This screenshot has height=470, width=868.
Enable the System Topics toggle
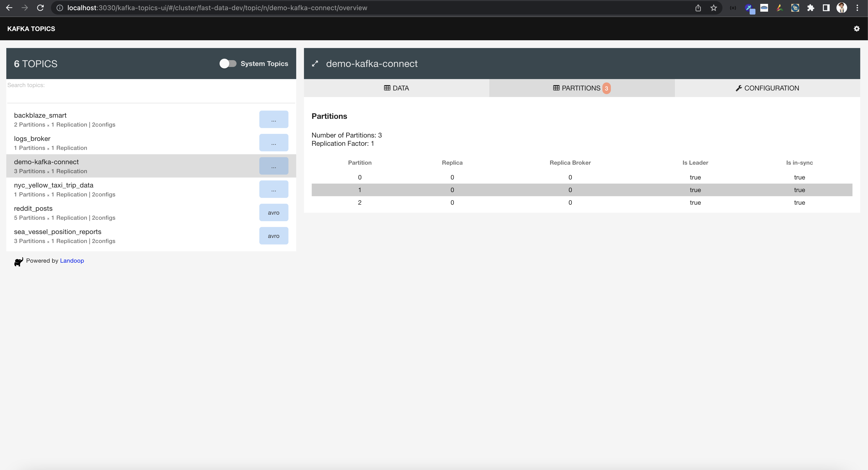click(229, 63)
